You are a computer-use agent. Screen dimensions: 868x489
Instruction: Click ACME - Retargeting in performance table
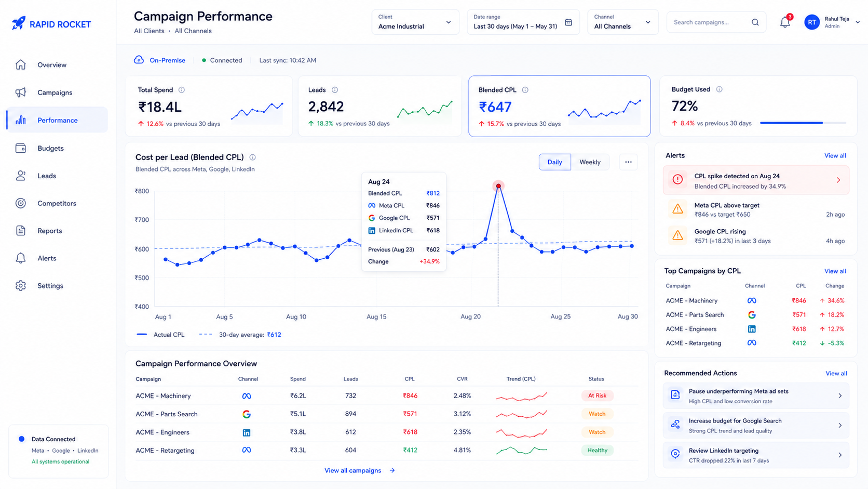tap(165, 451)
